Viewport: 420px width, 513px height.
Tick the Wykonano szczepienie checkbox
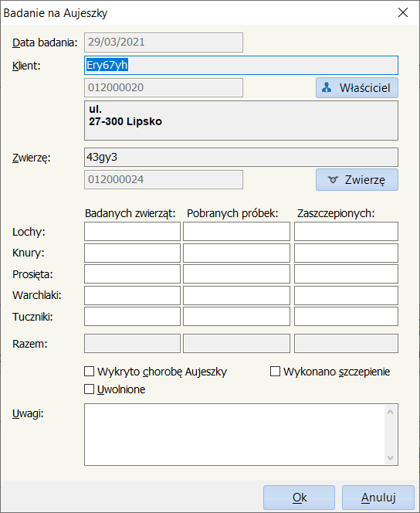(x=275, y=372)
